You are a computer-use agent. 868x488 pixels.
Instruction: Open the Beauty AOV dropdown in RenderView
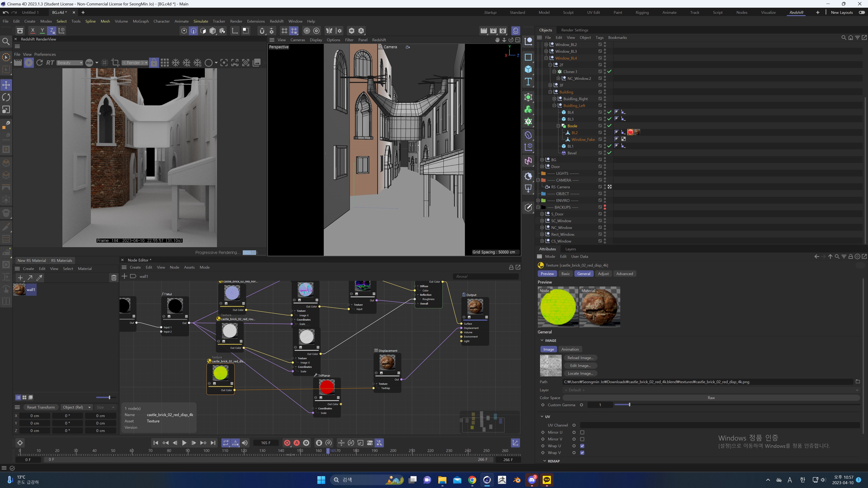click(x=69, y=63)
